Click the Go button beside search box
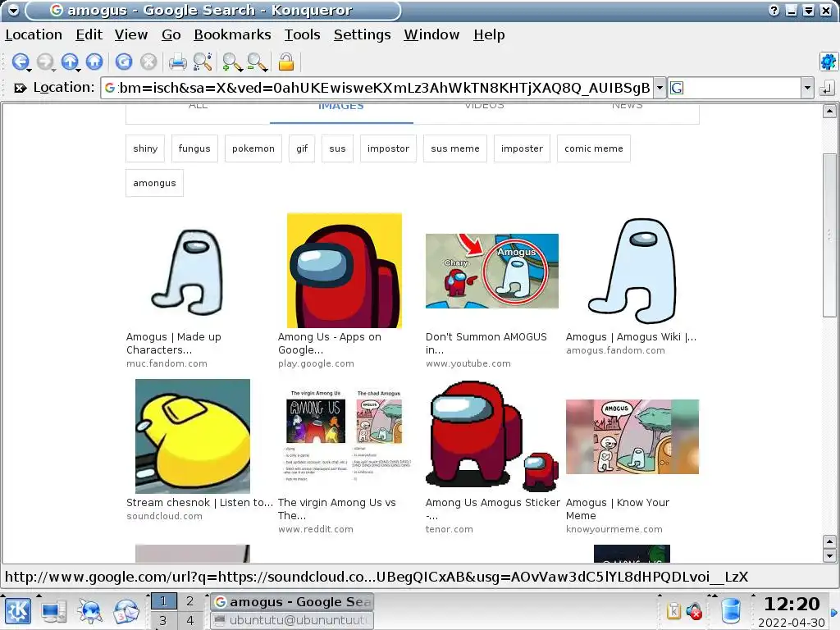The height and width of the screenshot is (630, 840). (x=827, y=89)
